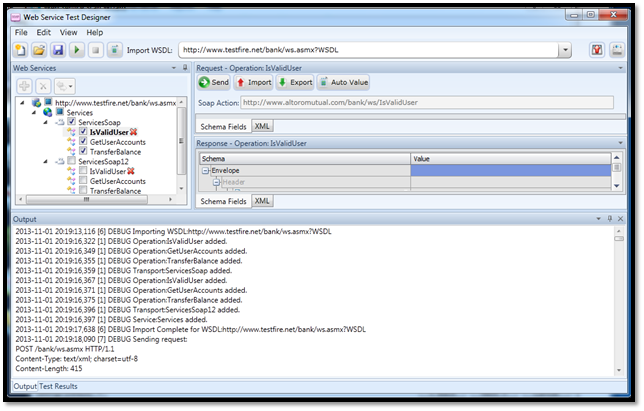Click the Open folder toolbar icon
Viewport: 644px width, 411px height.
[39, 50]
